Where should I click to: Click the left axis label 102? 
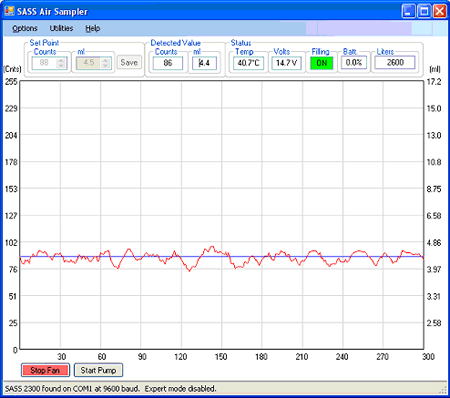11,243
